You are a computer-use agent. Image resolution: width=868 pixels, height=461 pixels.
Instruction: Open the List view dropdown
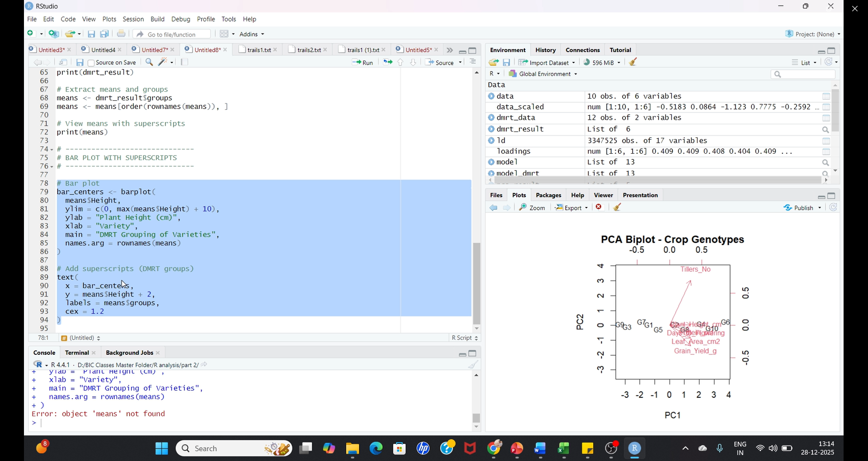coord(804,63)
